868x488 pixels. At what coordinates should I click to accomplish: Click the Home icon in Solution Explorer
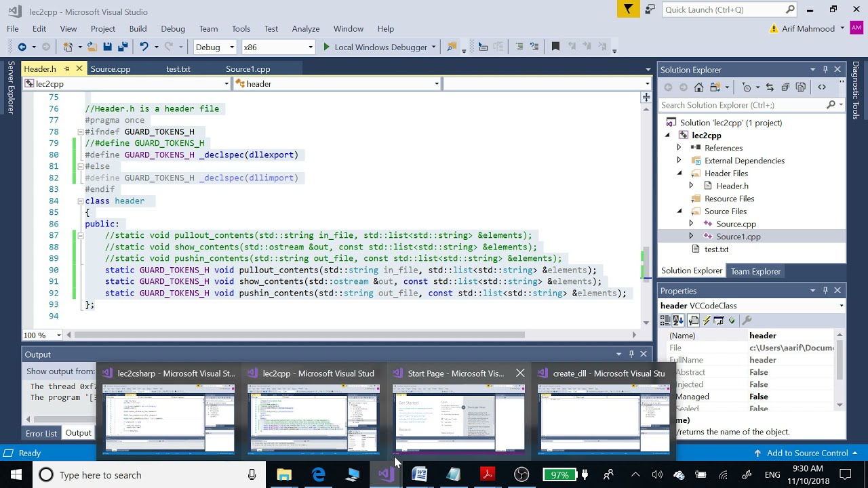(x=698, y=87)
